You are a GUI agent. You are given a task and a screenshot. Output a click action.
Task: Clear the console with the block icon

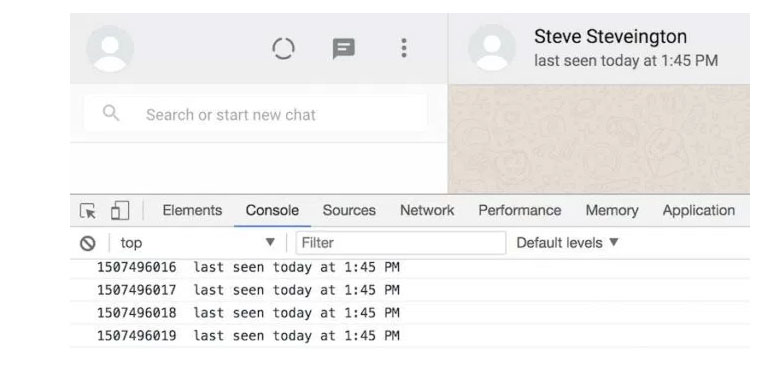click(x=87, y=243)
